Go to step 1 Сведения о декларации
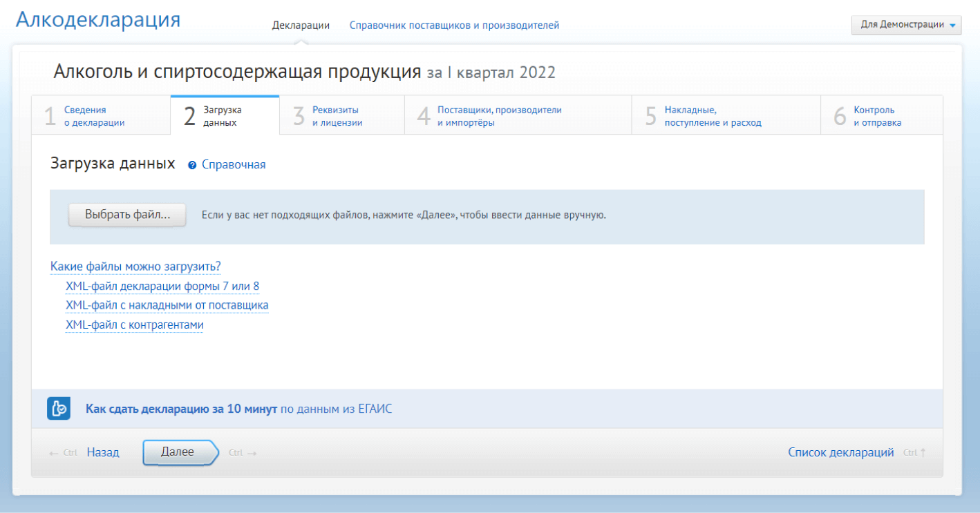The height and width of the screenshot is (513, 980). click(94, 116)
